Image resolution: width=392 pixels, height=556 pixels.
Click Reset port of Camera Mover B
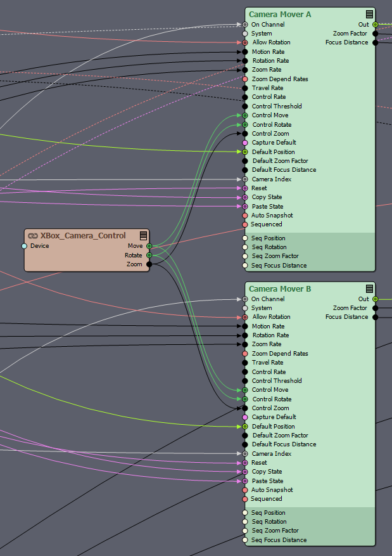click(244, 463)
